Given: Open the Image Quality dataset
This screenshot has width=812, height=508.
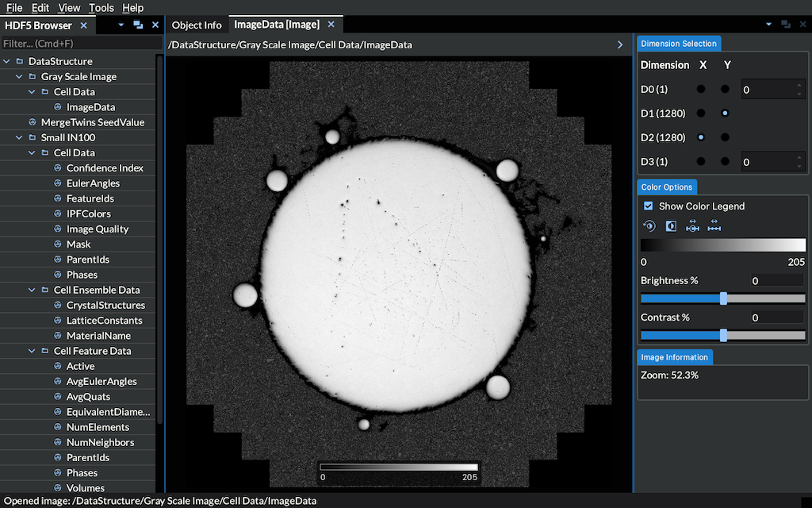Looking at the screenshot, I should pos(97,229).
